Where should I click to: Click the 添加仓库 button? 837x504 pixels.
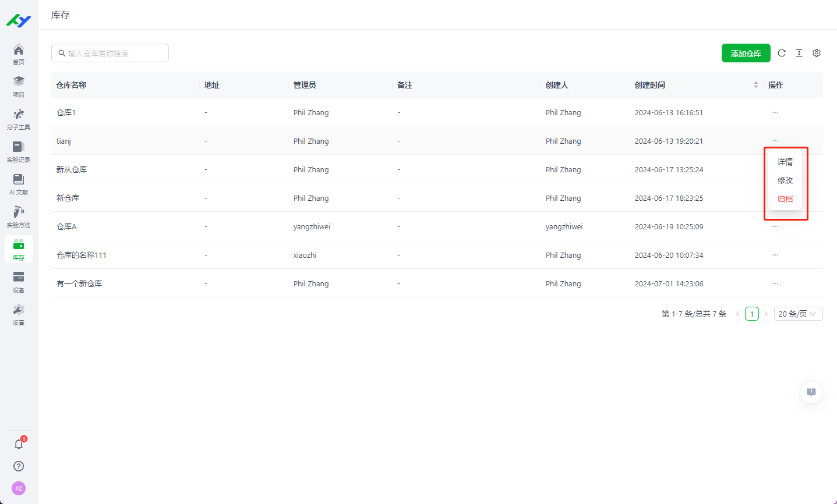tap(746, 53)
